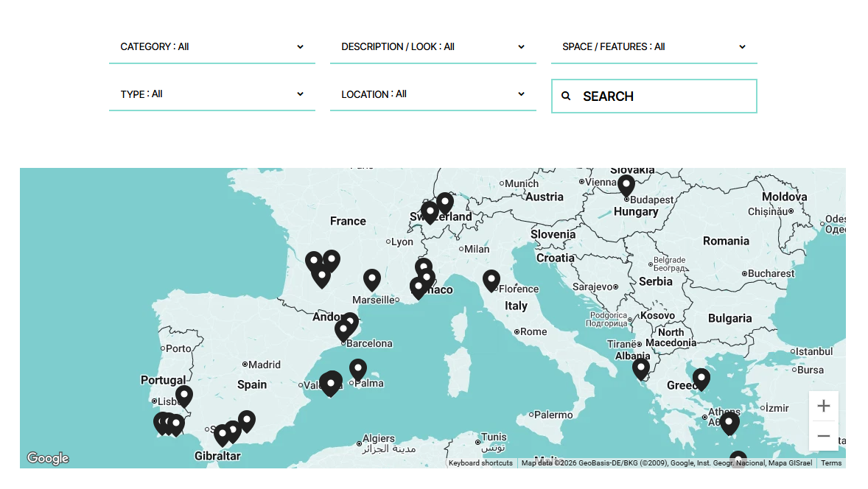Click the Madrid city label on the map
This screenshot has height=489, width=868.
tap(265, 365)
